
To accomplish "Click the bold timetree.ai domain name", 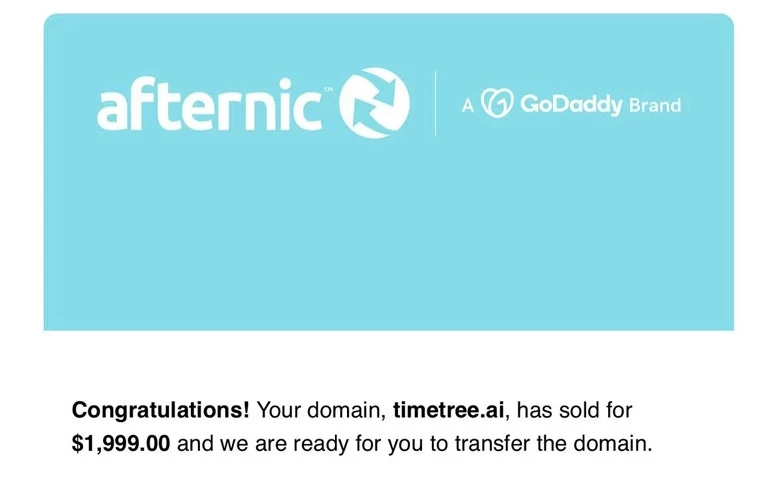I will point(448,410).
